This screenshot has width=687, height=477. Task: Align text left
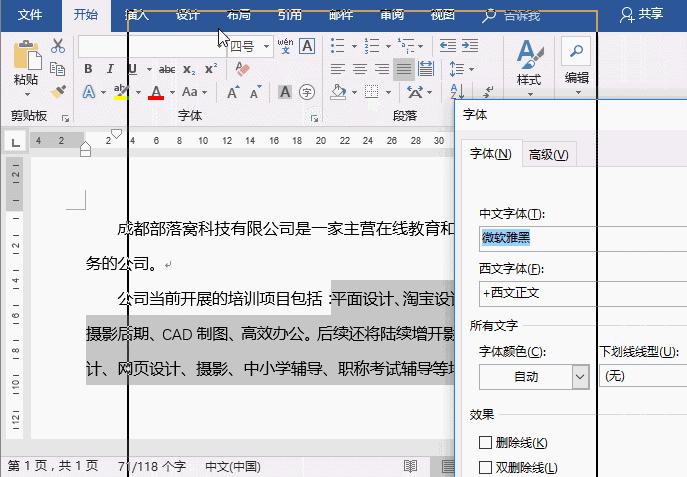[338, 69]
